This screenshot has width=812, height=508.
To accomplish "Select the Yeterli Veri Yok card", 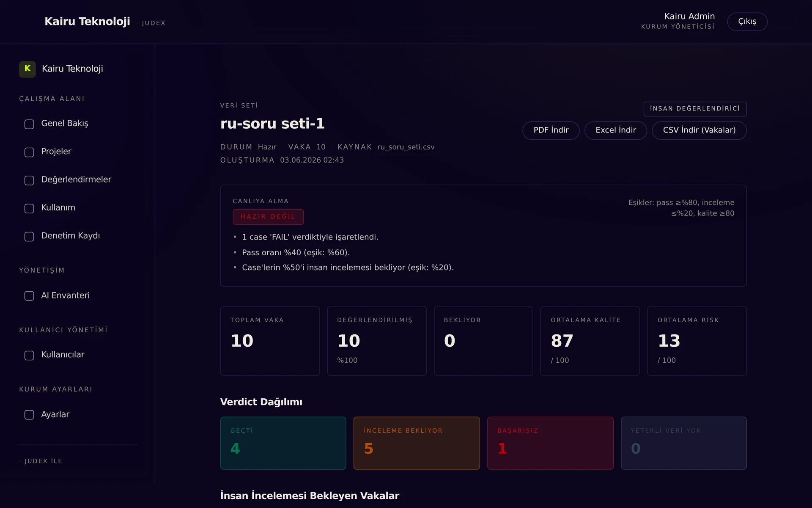I will pos(683,443).
